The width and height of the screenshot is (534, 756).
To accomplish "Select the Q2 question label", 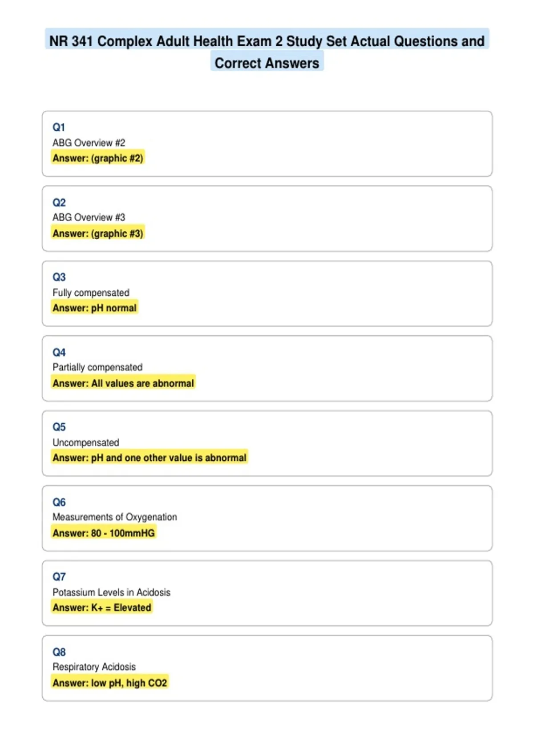I will coord(59,202).
